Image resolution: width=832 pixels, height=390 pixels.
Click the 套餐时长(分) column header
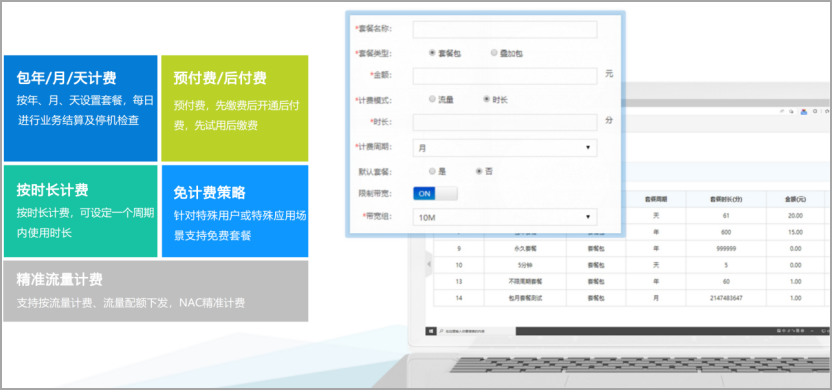coord(726,200)
